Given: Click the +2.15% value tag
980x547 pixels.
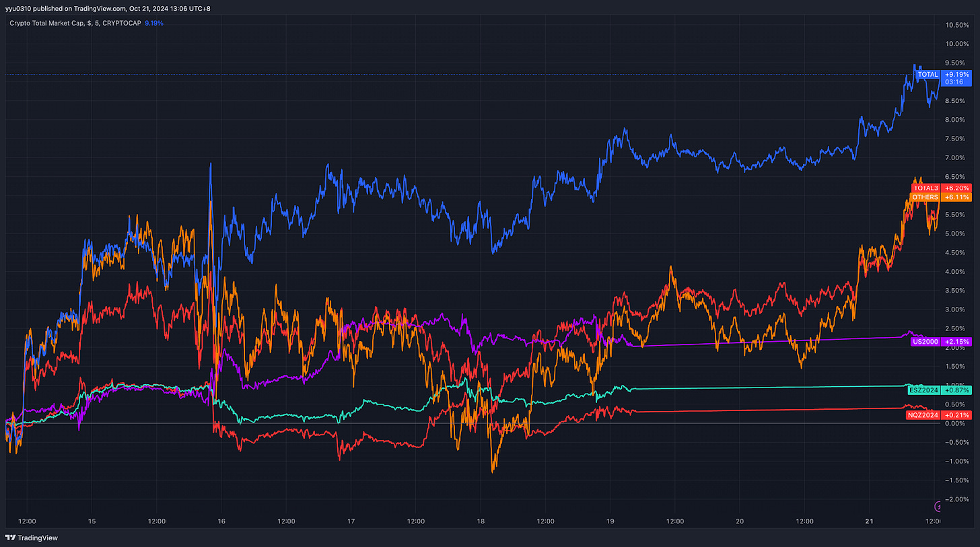Looking at the screenshot, I should coord(957,342).
